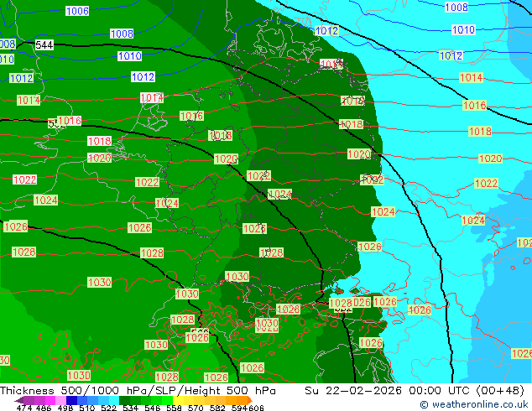Click the white-background red 1016 label
This screenshot has width=532, height=411.
click(x=70, y=121)
